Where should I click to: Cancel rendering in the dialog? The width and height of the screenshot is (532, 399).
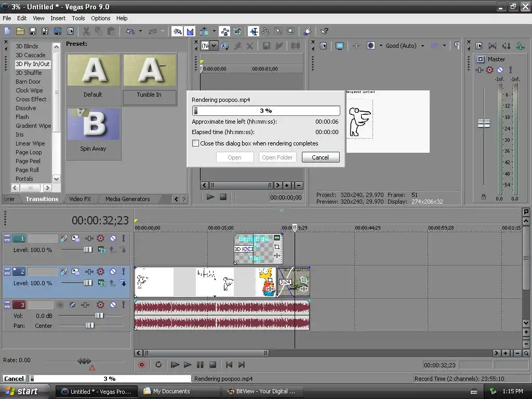click(x=320, y=157)
